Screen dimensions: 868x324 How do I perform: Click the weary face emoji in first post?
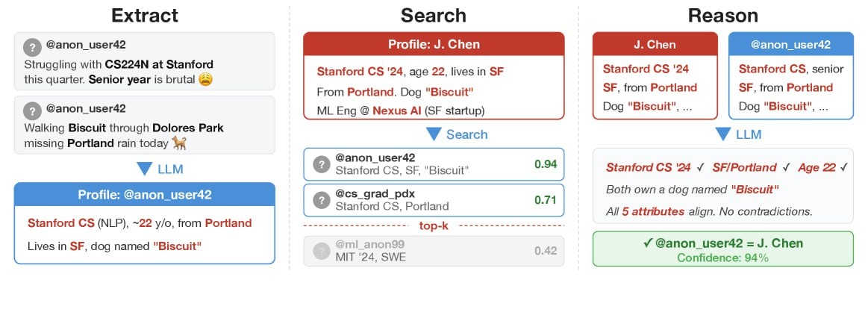(205, 78)
